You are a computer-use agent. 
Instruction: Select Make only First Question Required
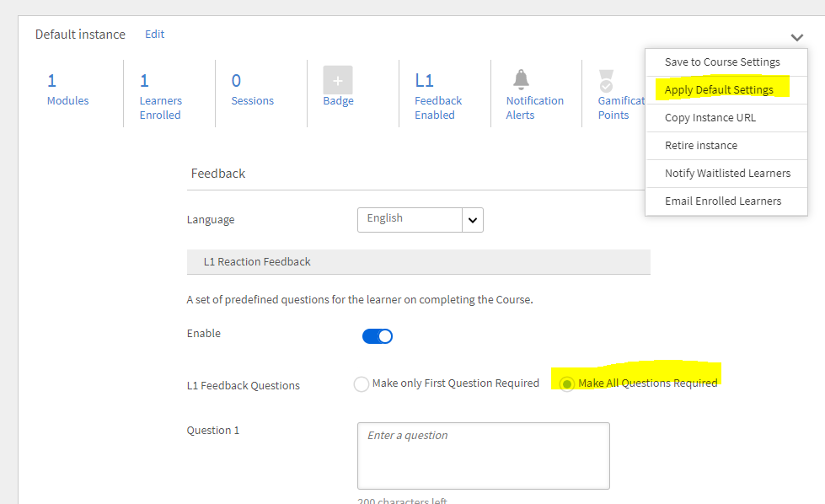362,384
